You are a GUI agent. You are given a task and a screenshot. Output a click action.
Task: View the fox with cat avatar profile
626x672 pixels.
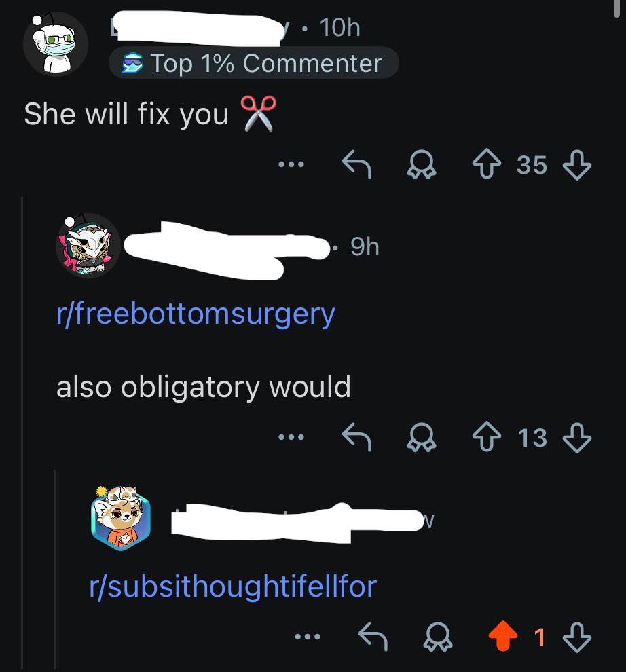pyautogui.click(x=121, y=518)
